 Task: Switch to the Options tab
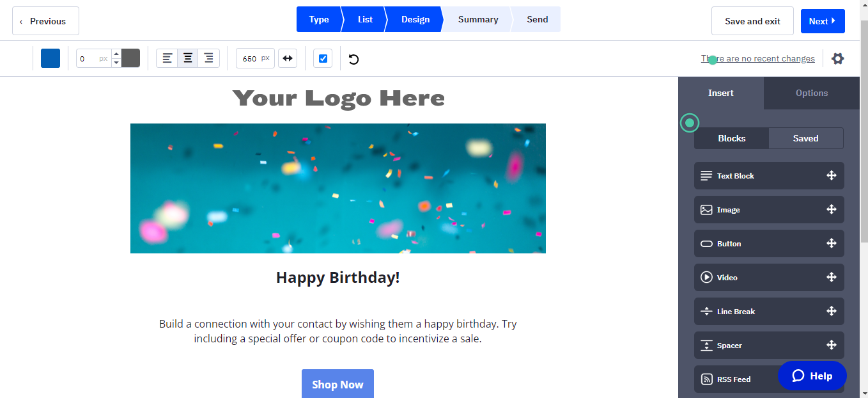[x=811, y=93]
